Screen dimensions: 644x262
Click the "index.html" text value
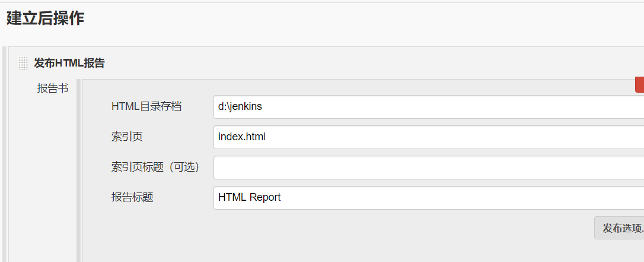click(242, 137)
